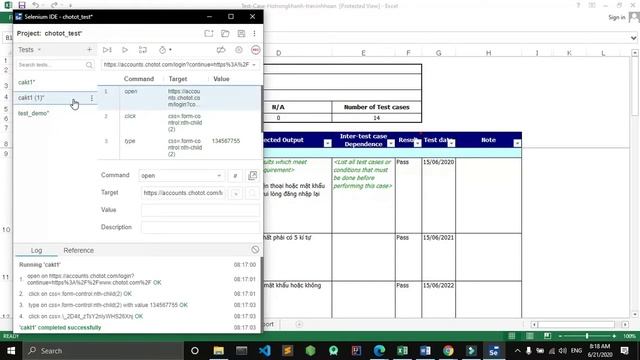
Task: Toggle comment on the command
Action: [x=235, y=176]
